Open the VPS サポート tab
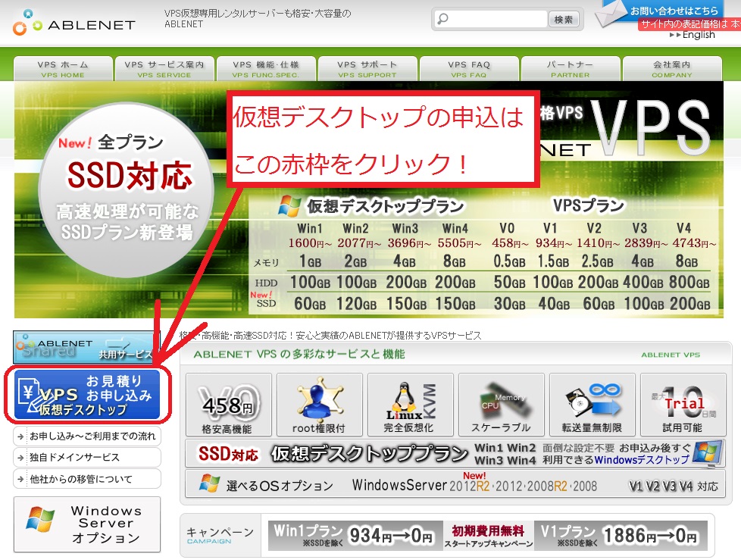The width and height of the screenshot is (741, 560). click(x=367, y=69)
